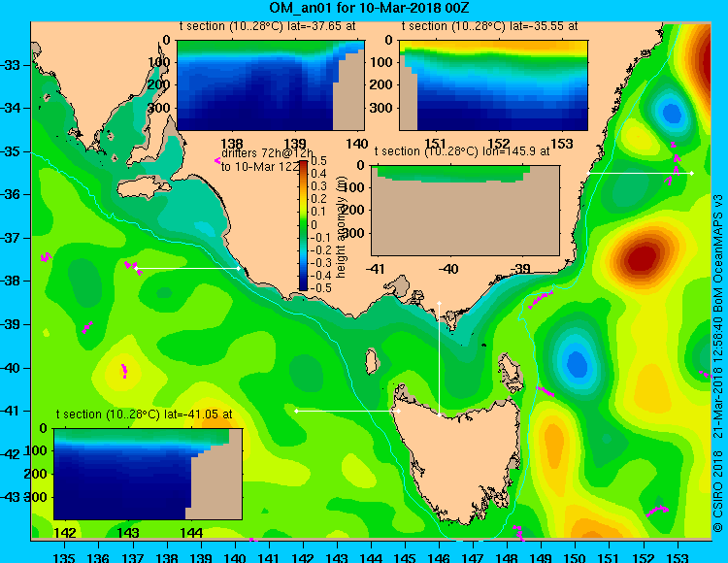Open the temperature section inset for lat=-41.05
Screen dimensions: 728x563
click(149, 474)
